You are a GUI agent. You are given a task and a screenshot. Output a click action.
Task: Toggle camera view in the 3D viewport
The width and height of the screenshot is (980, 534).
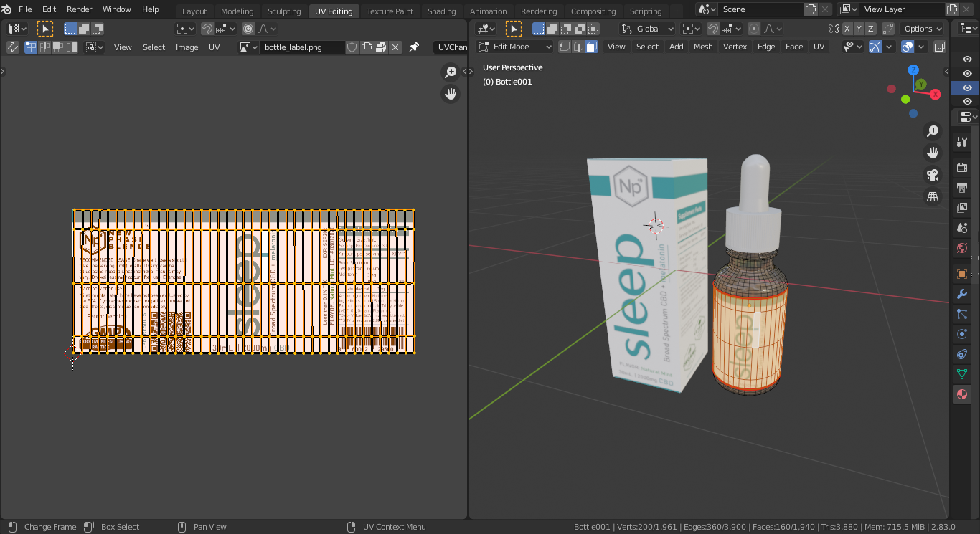coord(933,175)
